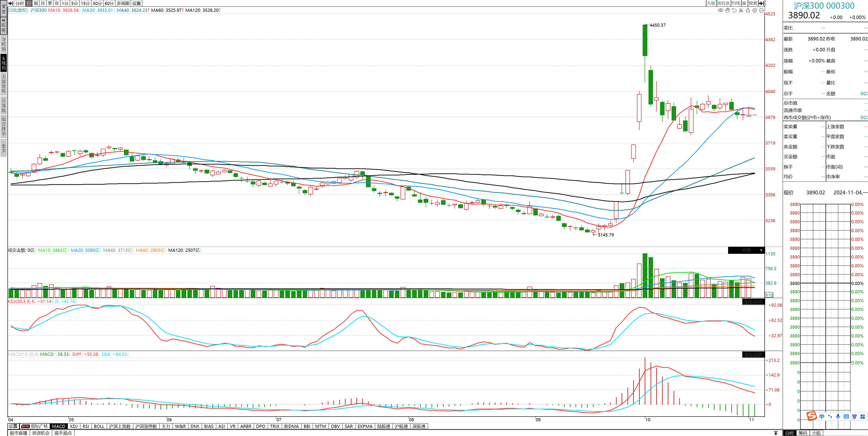Click the undo arrow icon above the chart
The image size is (868, 436).
coord(734,10)
